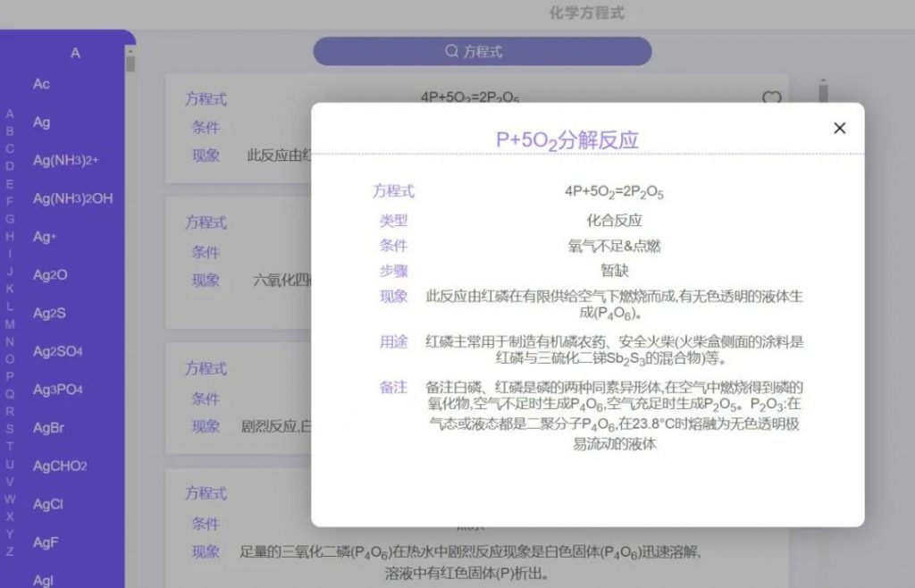Jump to letter G in alphabet index
Screen dimensions: 915x588
coord(10,219)
